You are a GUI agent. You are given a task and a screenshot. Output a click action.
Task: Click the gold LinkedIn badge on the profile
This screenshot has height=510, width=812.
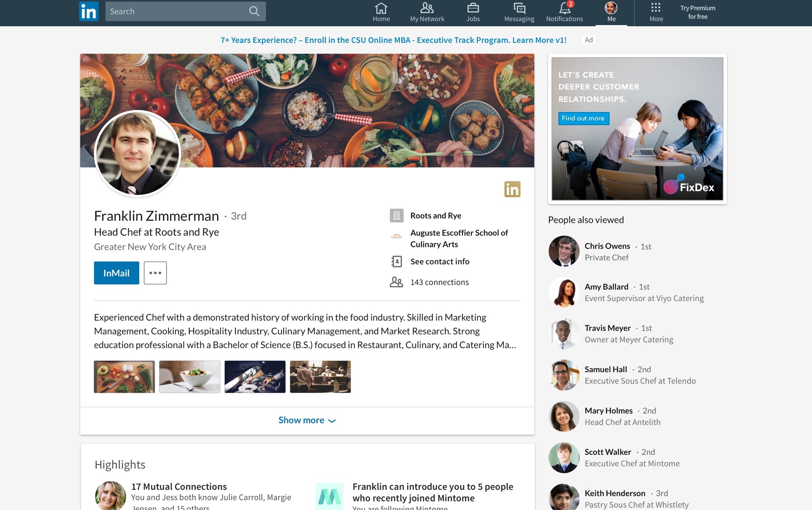[512, 189]
